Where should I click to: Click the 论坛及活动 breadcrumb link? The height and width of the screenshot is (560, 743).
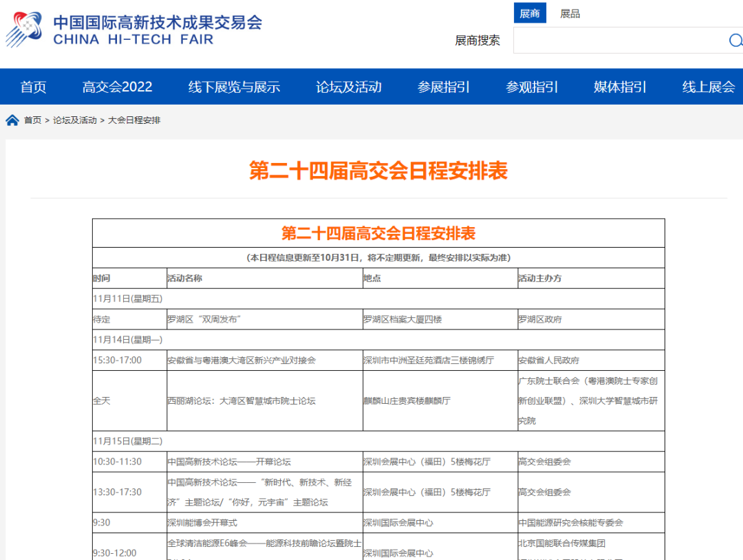tap(75, 120)
